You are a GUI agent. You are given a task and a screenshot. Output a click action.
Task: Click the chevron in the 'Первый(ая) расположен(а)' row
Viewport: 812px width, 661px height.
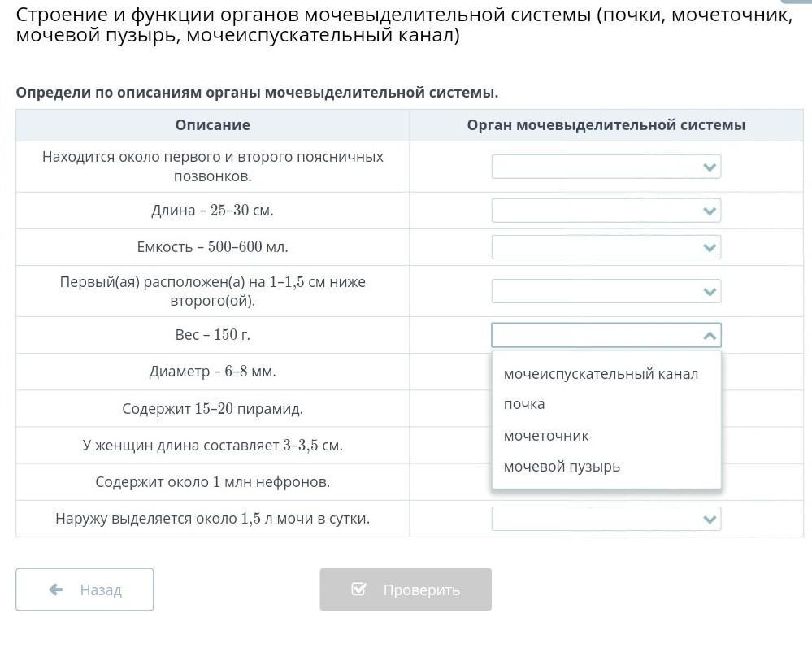[710, 292]
